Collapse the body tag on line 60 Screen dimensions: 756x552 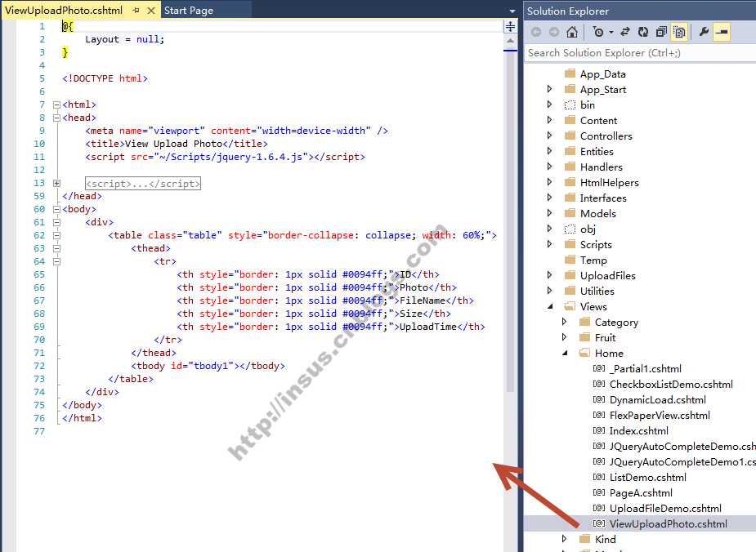56,209
